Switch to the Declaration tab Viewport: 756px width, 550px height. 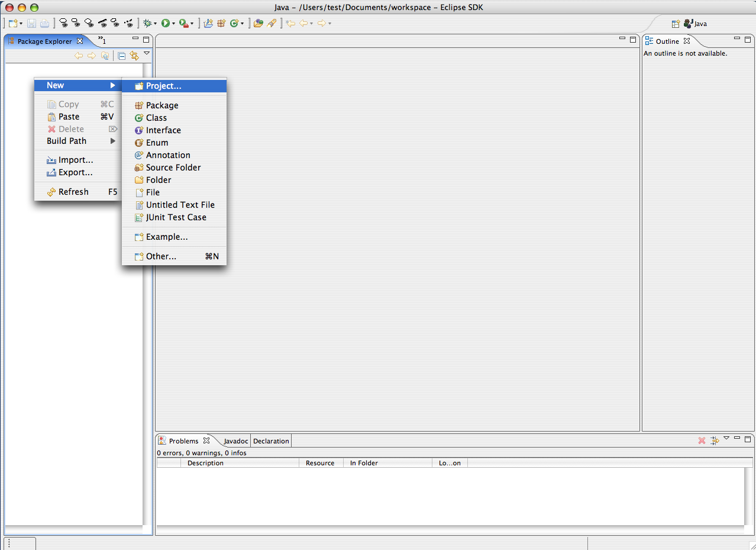click(x=271, y=441)
